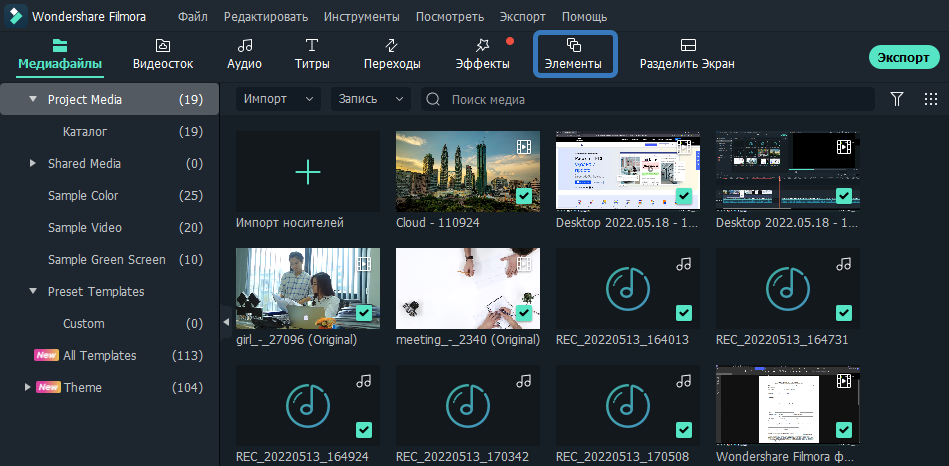Open the Инструменты menu

tap(361, 17)
